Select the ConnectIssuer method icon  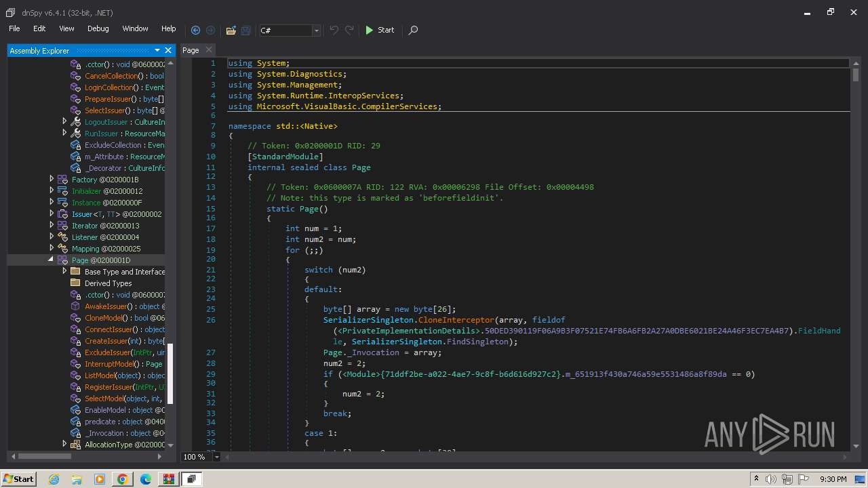coord(76,329)
